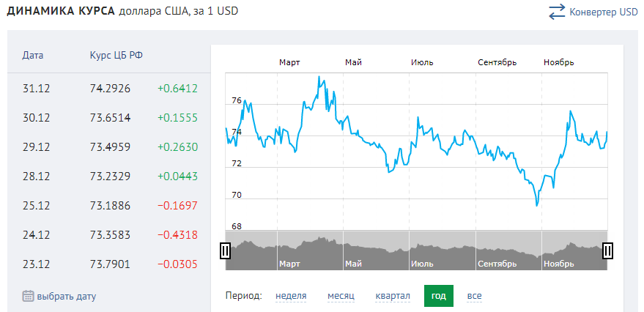Open the 'выбрать дату' date picker
644x312 pixels.
point(66,297)
